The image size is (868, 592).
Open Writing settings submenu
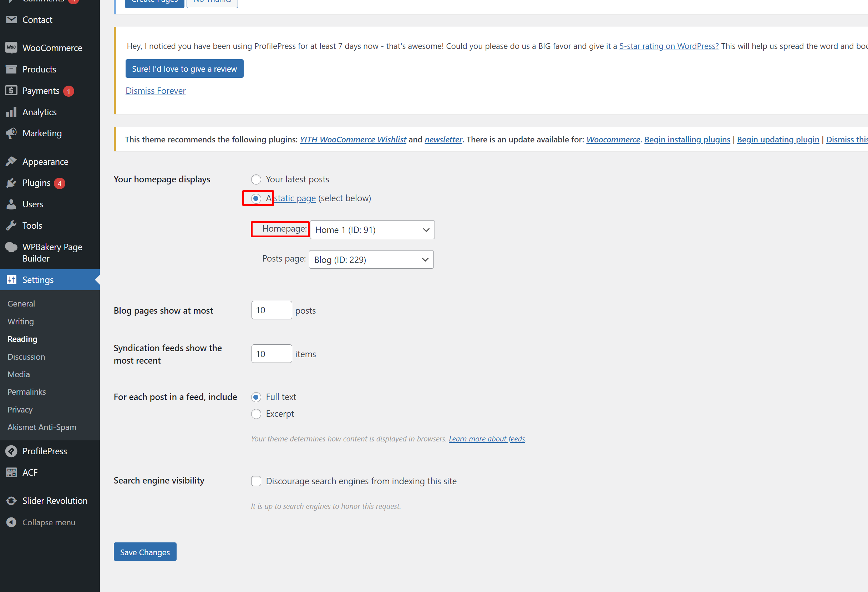[21, 321]
